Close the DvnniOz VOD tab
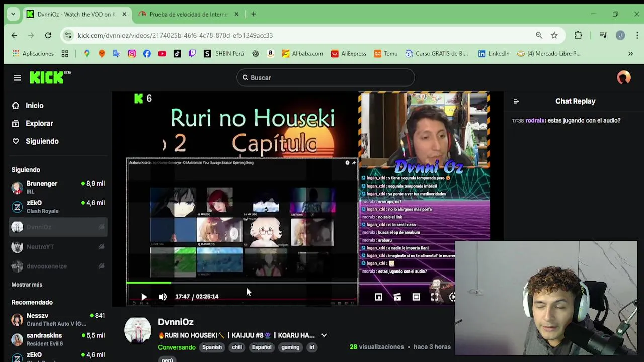 click(x=124, y=14)
